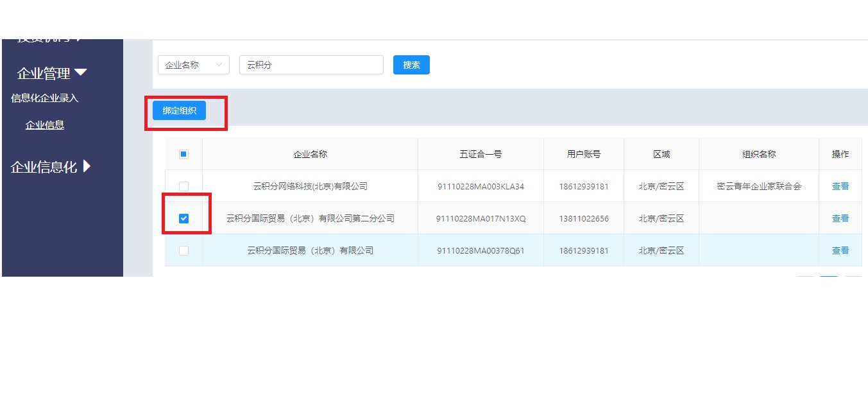Collapse the 企业管理 sidebar section

(x=51, y=73)
